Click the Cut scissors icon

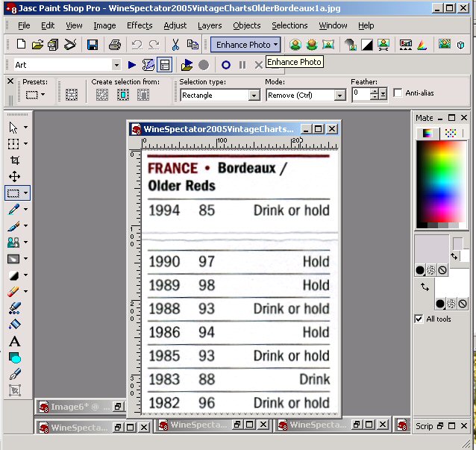click(x=175, y=45)
